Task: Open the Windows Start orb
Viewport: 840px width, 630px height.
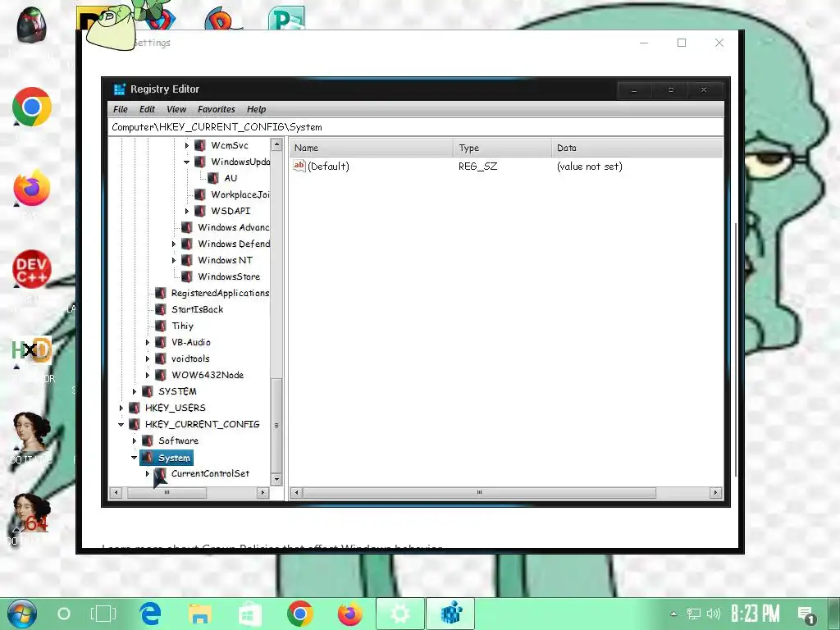Action: pos(22,614)
